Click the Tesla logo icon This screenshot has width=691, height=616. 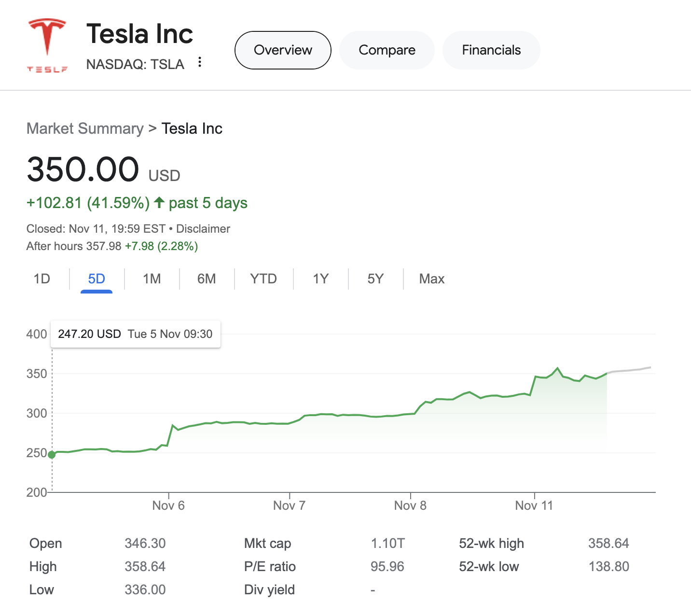(47, 45)
